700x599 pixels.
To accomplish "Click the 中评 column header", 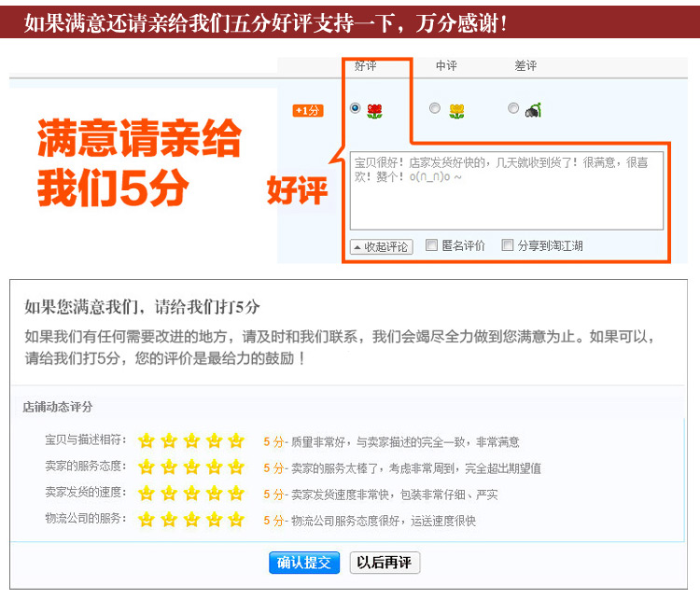I will click(446, 66).
